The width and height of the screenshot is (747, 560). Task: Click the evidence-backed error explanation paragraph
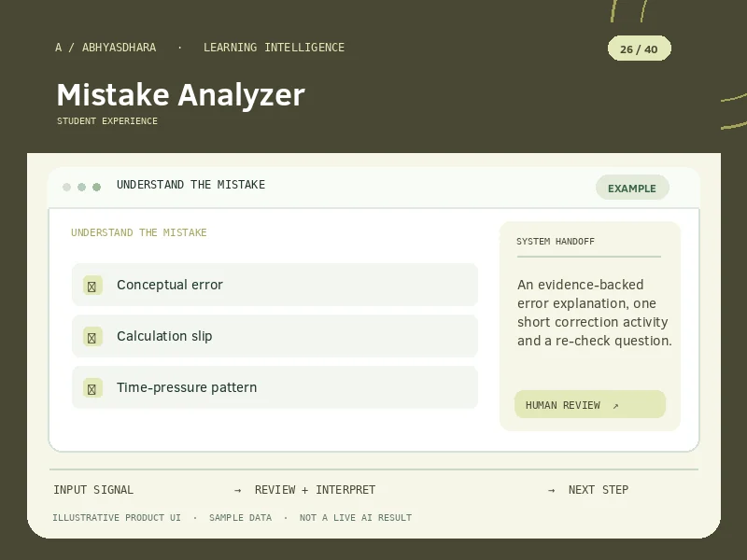pos(594,313)
